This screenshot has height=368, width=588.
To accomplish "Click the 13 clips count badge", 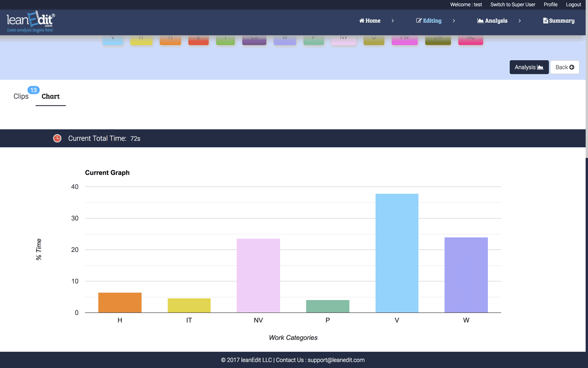I will tap(34, 90).
